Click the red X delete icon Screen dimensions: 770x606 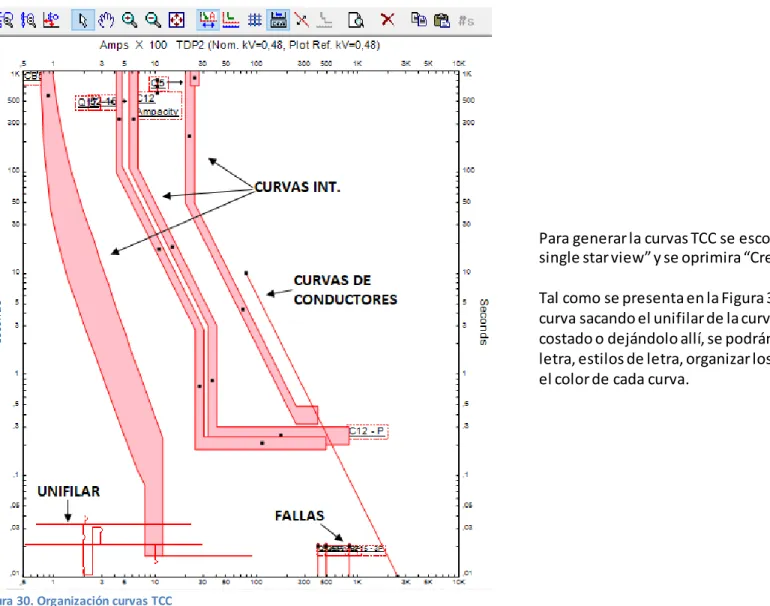[387, 20]
